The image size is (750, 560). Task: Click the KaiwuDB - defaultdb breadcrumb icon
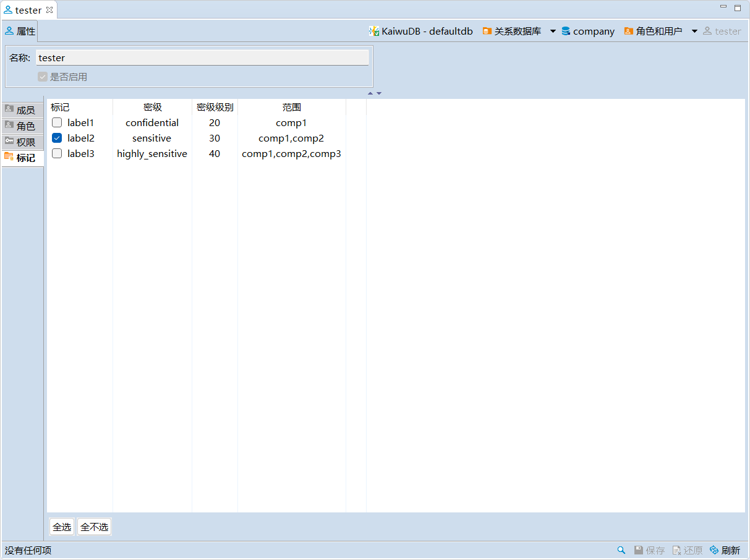pyautogui.click(x=374, y=31)
